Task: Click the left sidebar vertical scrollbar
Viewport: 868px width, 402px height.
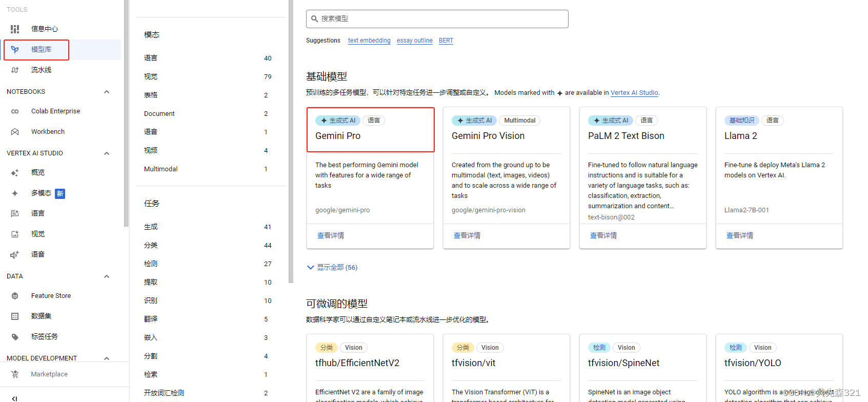Action: point(126,113)
